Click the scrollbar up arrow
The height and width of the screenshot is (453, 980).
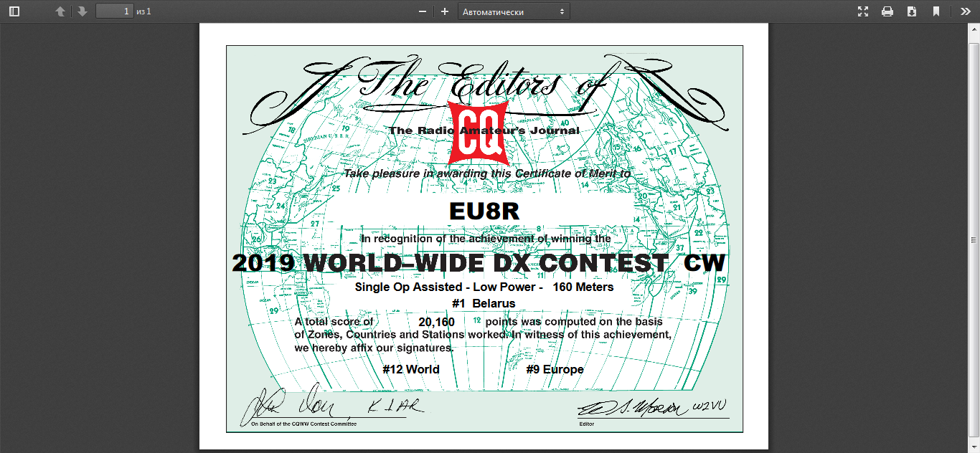974,29
